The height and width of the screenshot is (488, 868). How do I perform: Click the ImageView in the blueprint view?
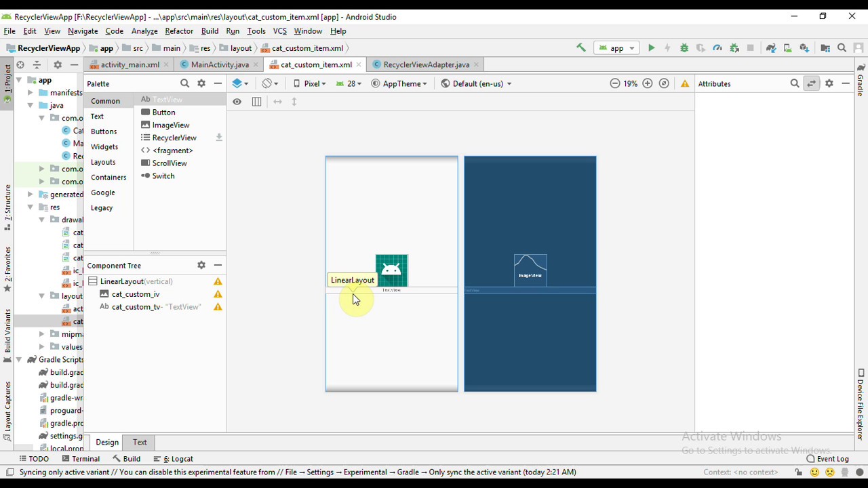(530, 270)
